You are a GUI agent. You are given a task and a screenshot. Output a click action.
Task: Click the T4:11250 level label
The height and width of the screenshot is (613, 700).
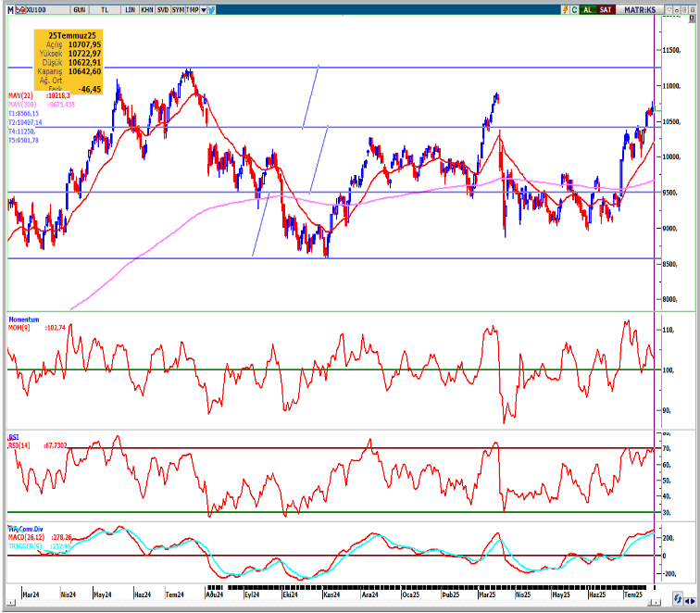point(21,131)
